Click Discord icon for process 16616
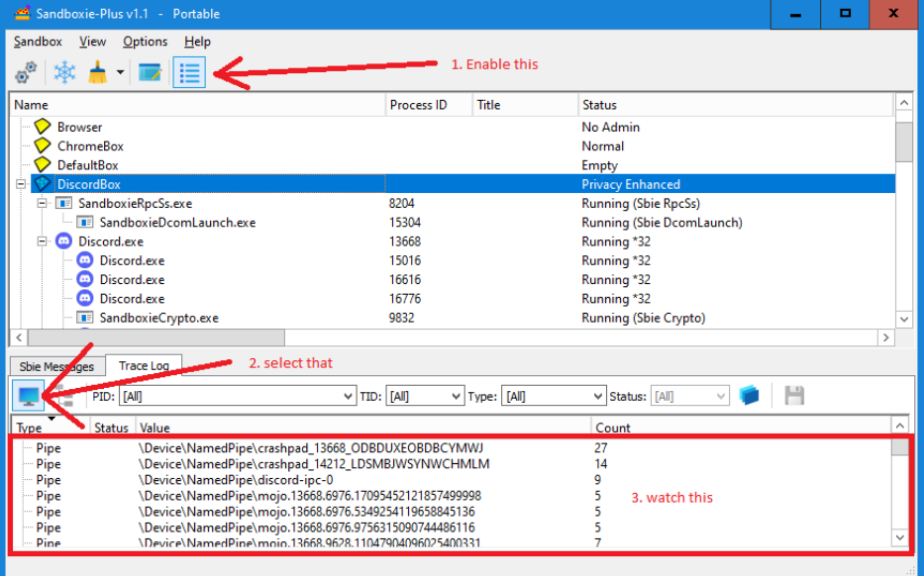The image size is (924, 576). point(85,279)
